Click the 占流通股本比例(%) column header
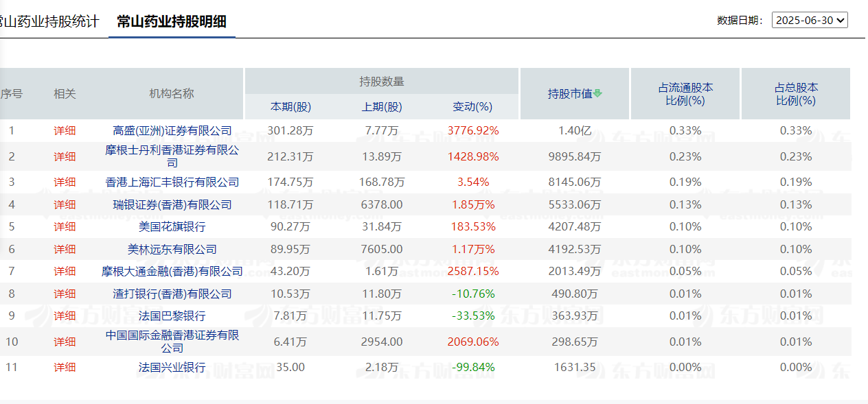 [x=685, y=94]
